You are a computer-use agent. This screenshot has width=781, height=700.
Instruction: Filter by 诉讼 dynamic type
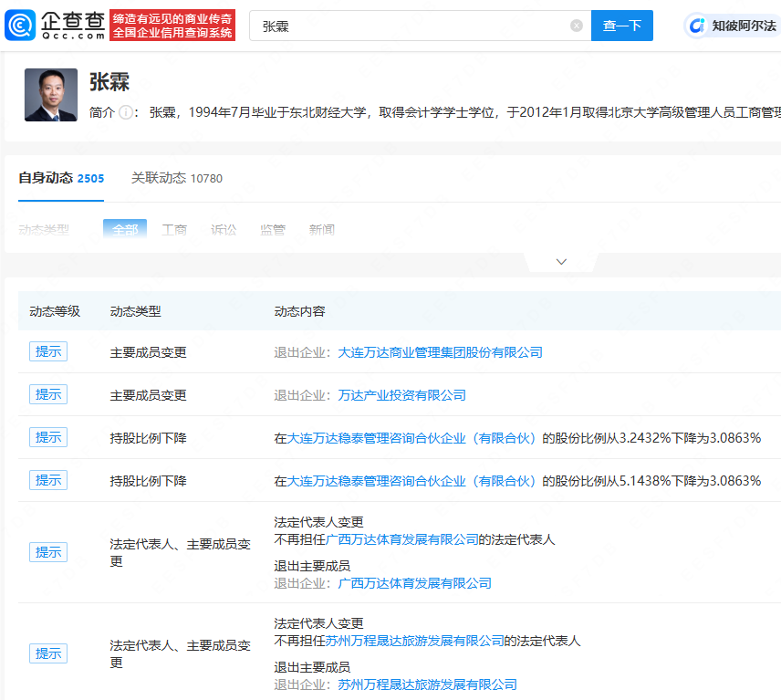tap(224, 230)
